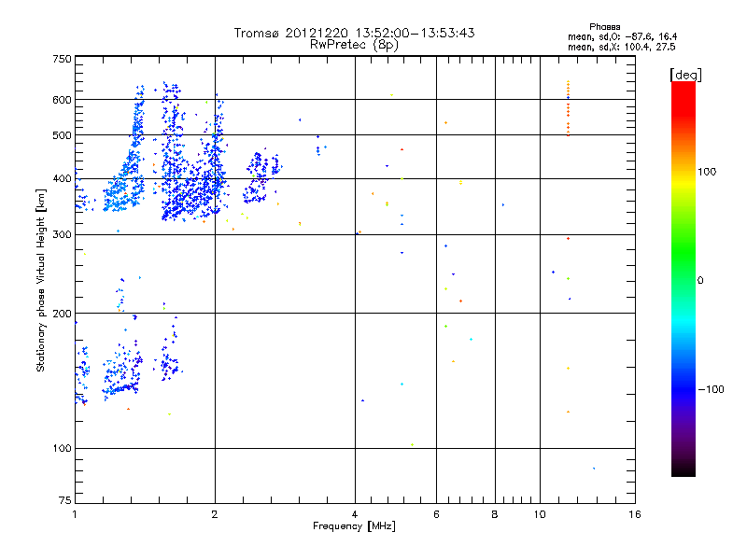Click the x-axis label 'Frequency [MHz]'
This screenshot has width=747, height=560.
pyautogui.click(x=354, y=526)
